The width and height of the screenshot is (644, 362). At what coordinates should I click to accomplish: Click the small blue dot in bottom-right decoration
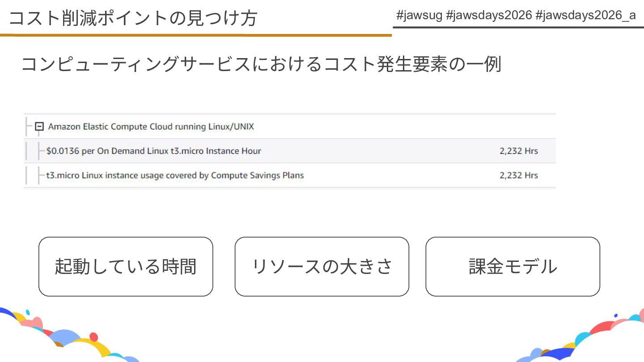616,316
